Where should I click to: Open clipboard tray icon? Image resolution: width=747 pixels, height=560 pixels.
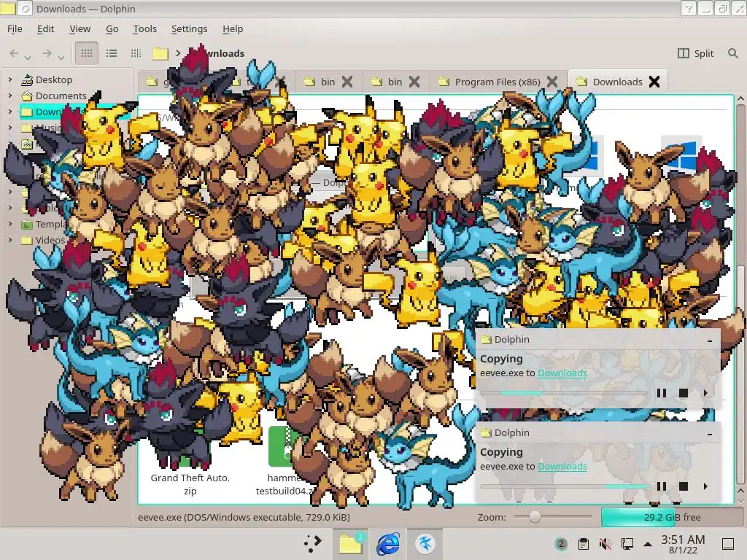(583, 543)
